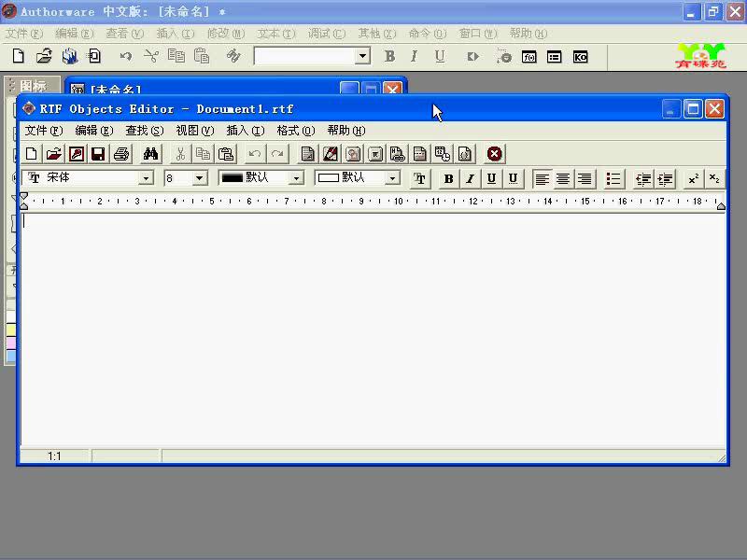Open the 调试(C) menu in Authorware main window
The width and height of the screenshot is (747, 560).
[x=326, y=34]
